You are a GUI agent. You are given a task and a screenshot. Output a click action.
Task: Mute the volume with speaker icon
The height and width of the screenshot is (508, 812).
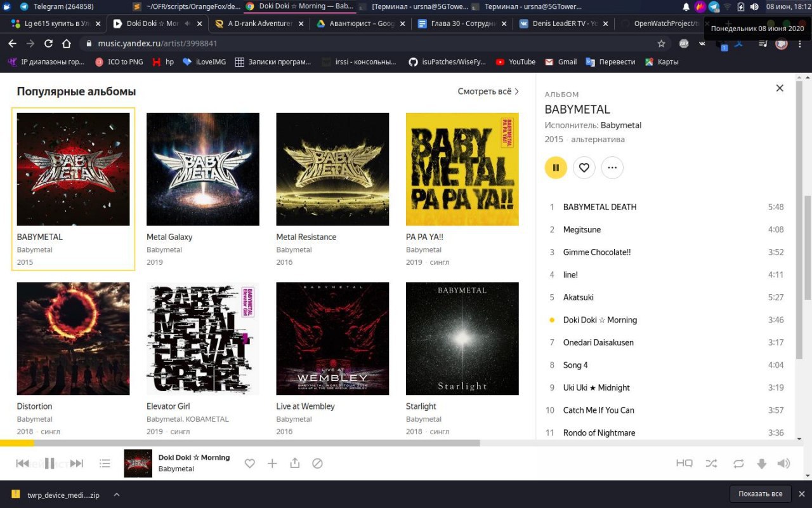[x=784, y=464]
